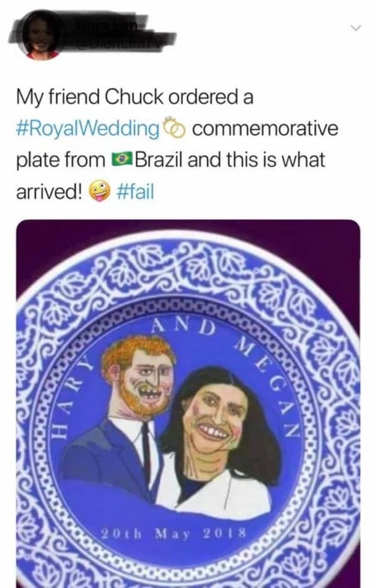This screenshot has width=377, height=588.
Task: Open the tweet options chevron
Action: point(356,28)
